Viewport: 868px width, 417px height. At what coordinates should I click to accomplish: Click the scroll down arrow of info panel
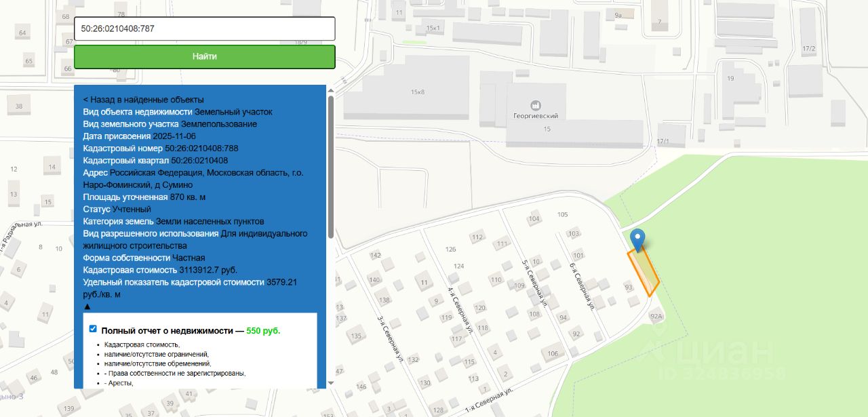(331, 384)
